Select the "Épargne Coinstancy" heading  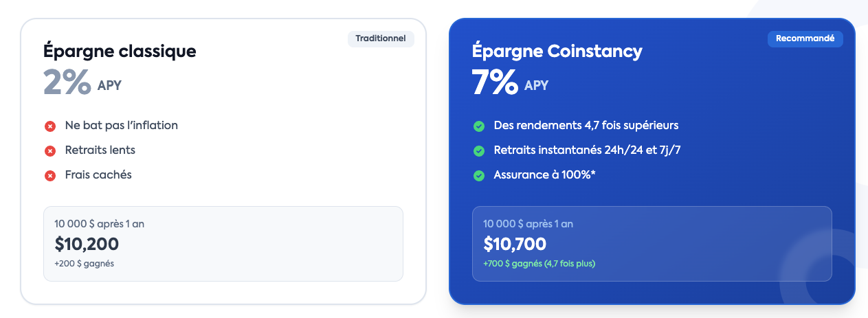[x=557, y=52]
